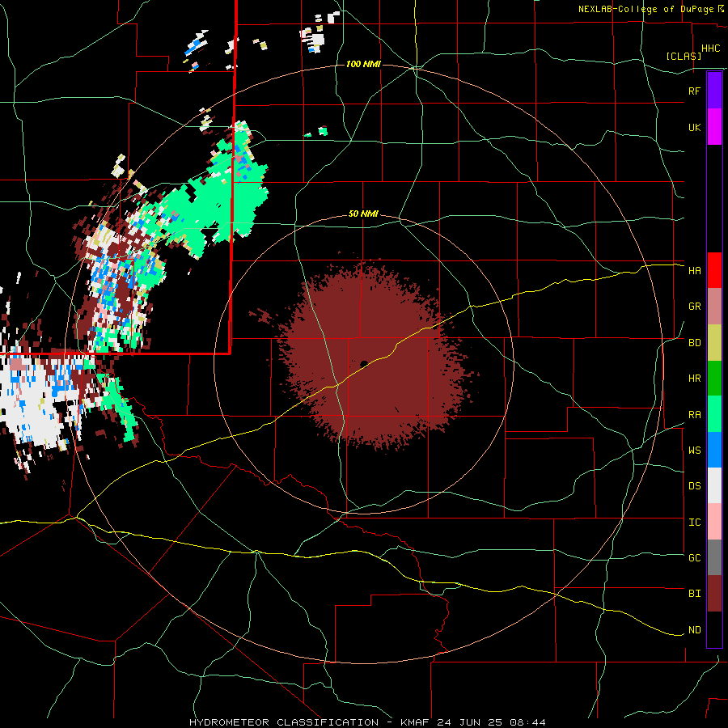This screenshot has height=728, width=728.
Task: Click the HA legend label
Action: point(694,270)
